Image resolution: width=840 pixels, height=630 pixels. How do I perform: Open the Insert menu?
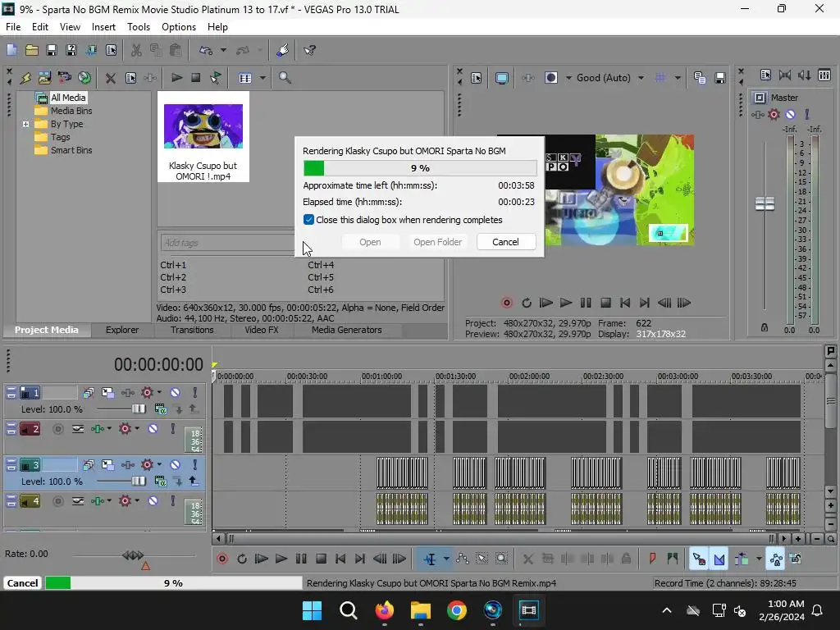point(103,27)
